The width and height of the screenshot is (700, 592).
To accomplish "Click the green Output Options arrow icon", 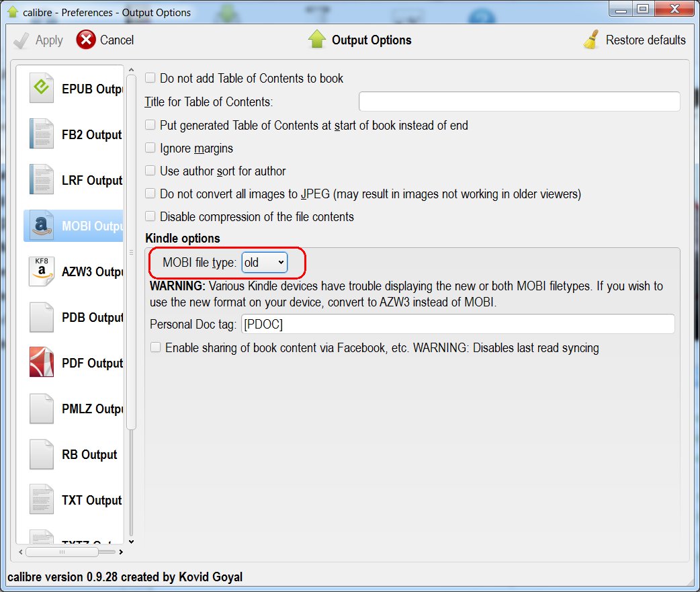I will (316, 39).
